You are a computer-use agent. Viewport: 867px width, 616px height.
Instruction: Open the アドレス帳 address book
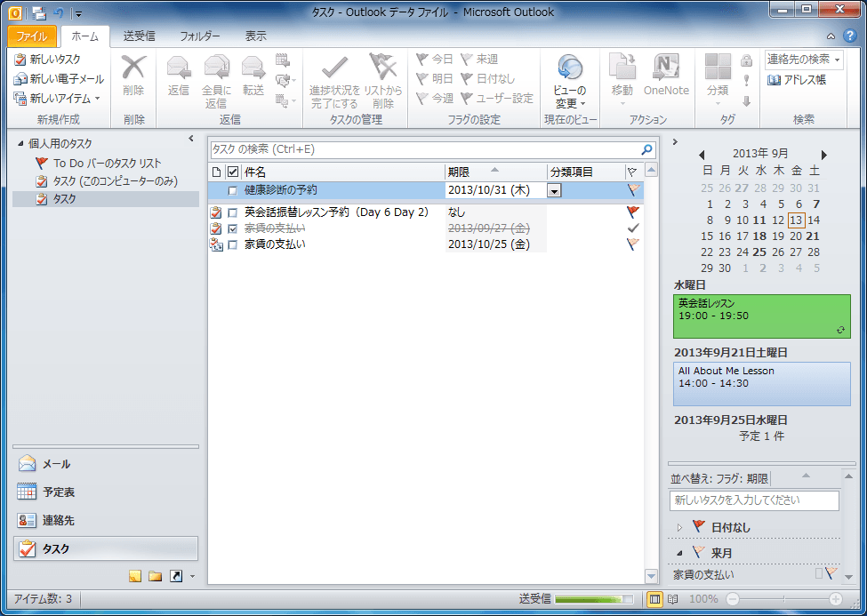point(797,80)
